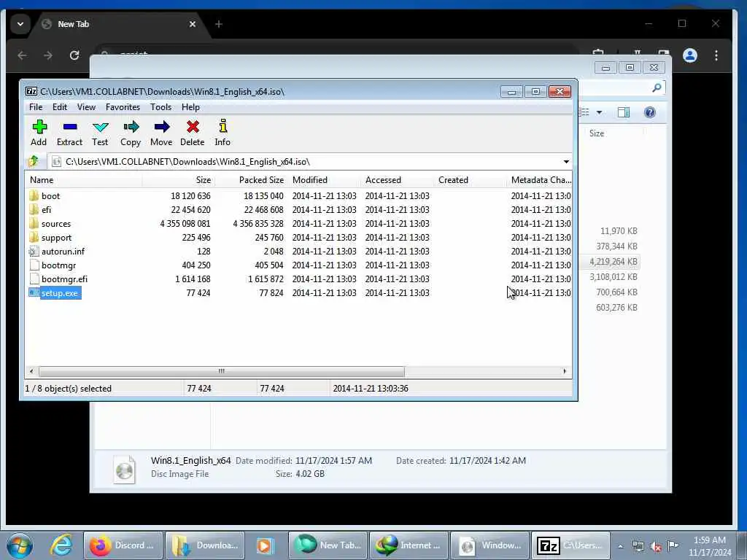Open the Edit menu

(60, 107)
